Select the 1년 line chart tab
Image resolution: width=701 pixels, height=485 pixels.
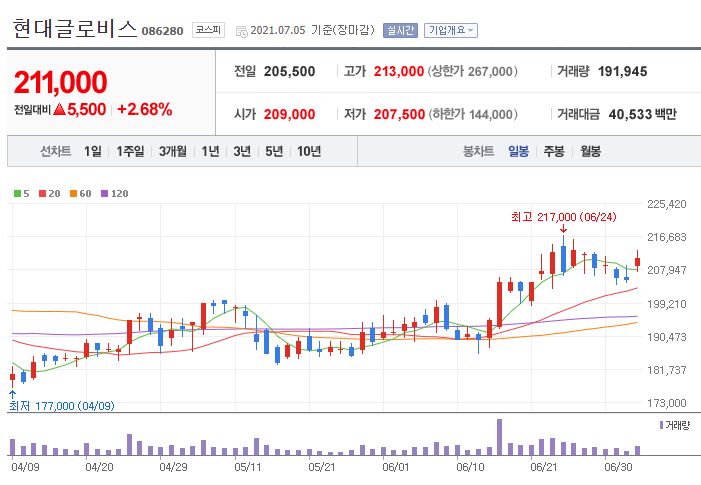(x=210, y=152)
